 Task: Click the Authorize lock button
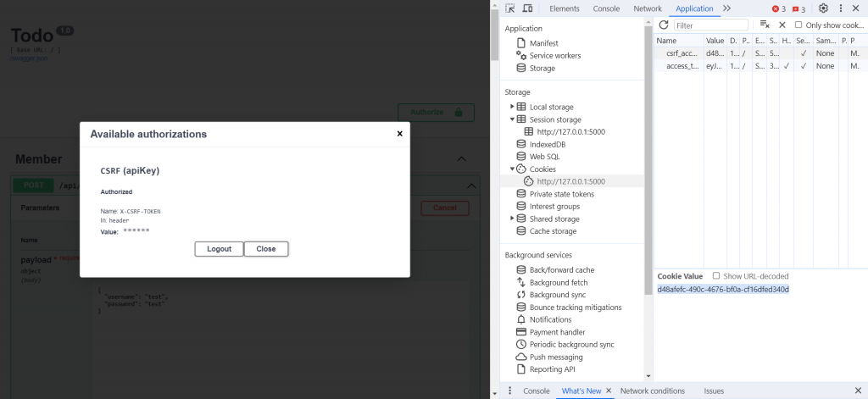pyautogui.click(x=437, y=113)
